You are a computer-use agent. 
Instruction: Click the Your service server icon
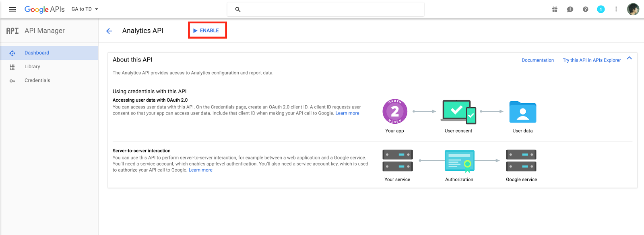[x=398, y=160]
